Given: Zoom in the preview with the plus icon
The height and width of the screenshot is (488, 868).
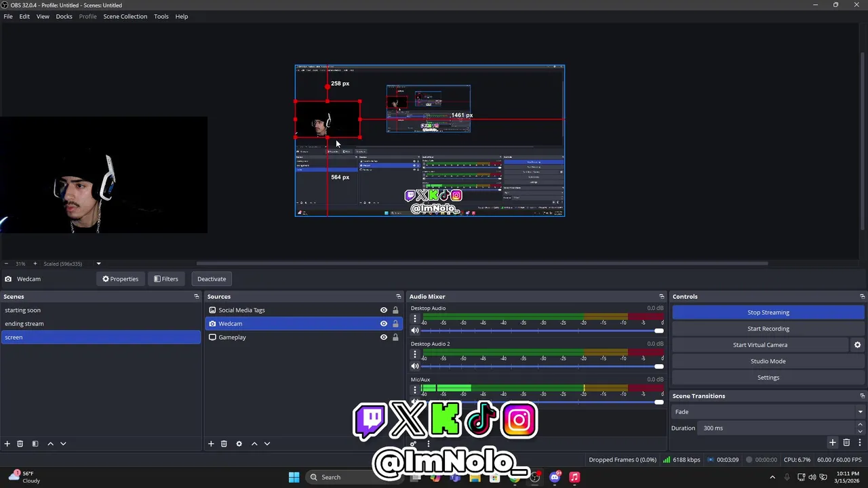Looking at the screenshot, I should 35,264.
